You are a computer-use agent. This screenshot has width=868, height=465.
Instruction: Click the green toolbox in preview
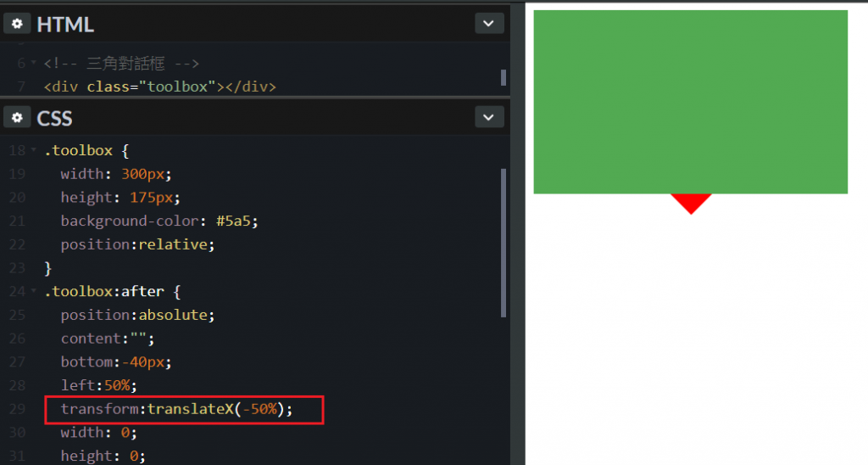tap(690, 102)
